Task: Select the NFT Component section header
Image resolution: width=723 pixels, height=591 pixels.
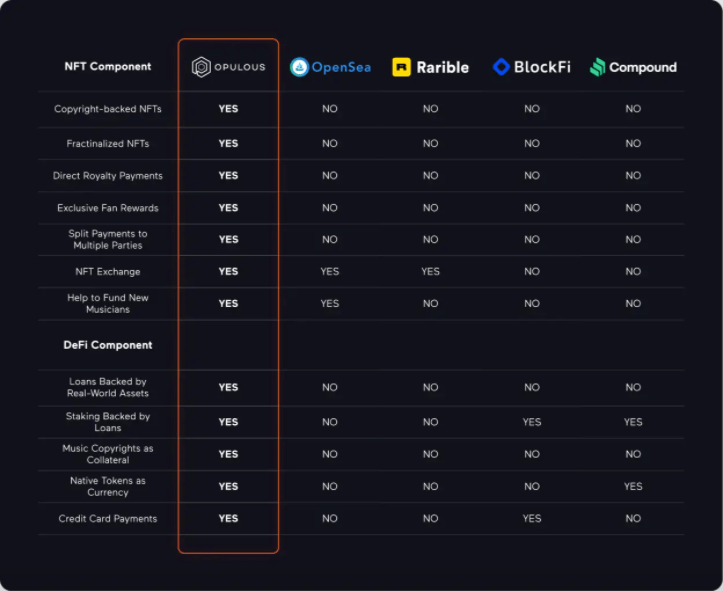Action: 108,67
